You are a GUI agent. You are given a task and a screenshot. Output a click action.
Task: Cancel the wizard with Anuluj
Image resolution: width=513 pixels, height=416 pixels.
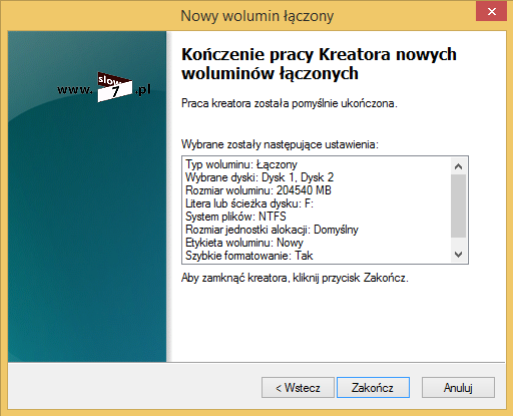click(x=458, y=387)
